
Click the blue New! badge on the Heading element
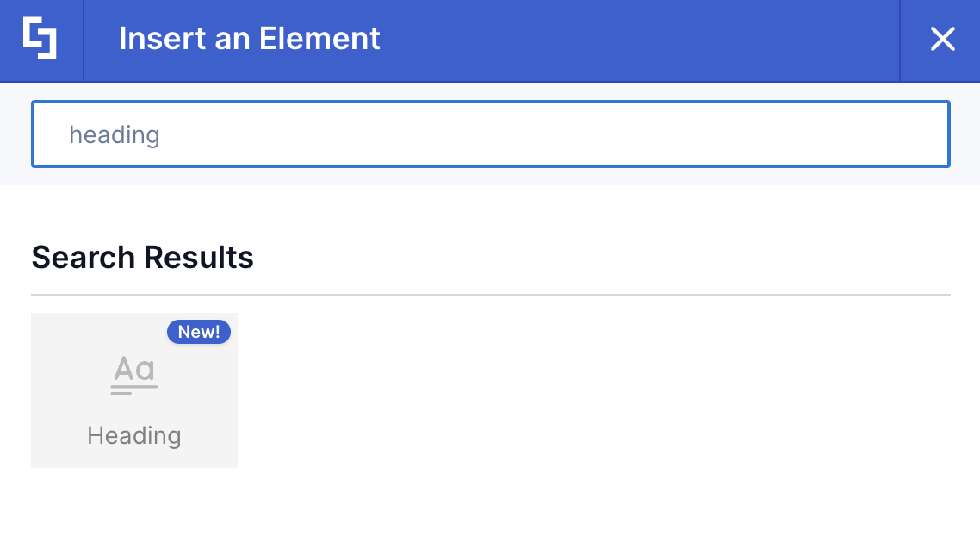[199, 332]
